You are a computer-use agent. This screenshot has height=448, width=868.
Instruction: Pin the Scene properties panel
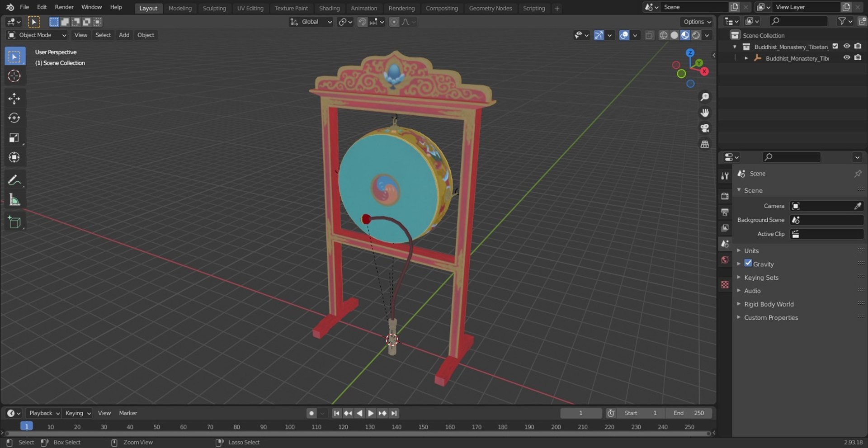point(858,174)
